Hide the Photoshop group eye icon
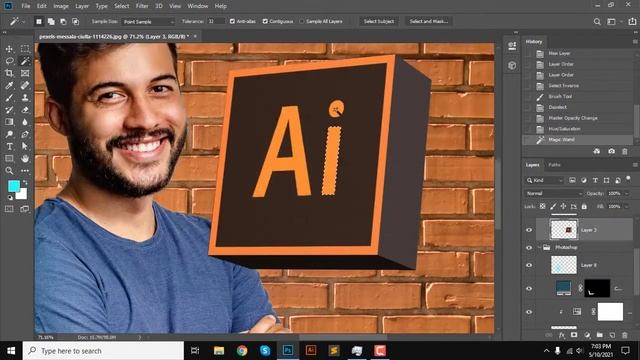640x360 pixels. [x=529, y=247]
